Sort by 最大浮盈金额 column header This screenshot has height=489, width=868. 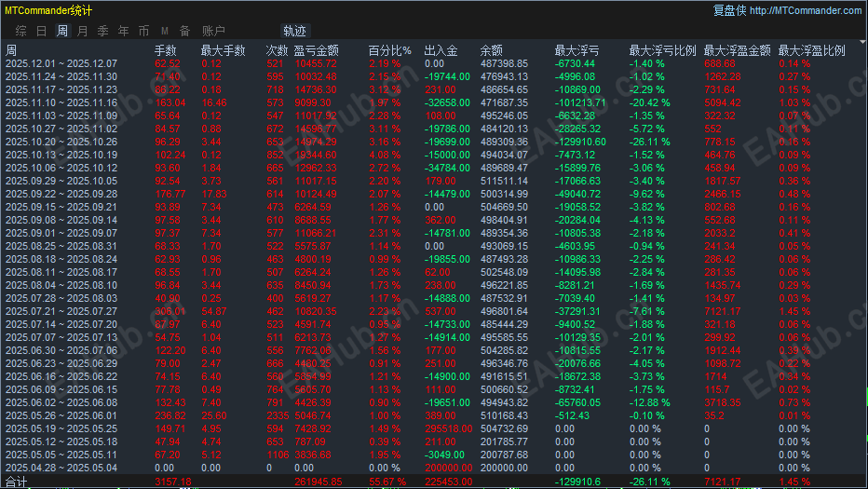coord(738,50)
